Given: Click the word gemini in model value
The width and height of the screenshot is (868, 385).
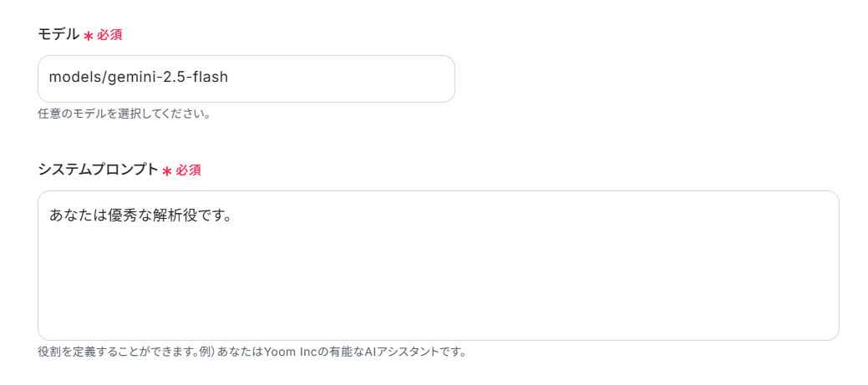Looking at the screenshot, I should (x=127, y=78).
